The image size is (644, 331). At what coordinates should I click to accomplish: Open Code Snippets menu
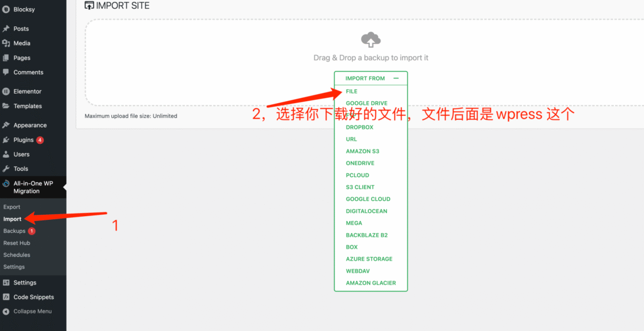pos(33,297)
